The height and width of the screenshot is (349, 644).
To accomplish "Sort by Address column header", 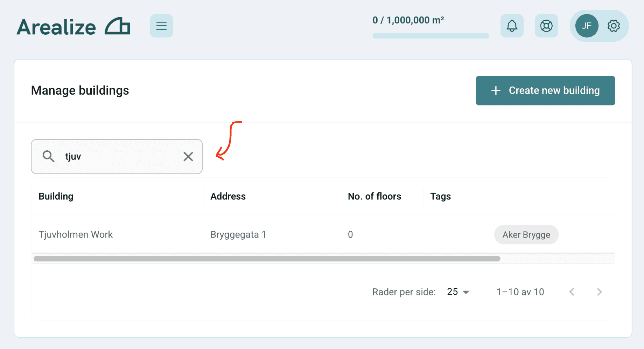I will (228, 196).
